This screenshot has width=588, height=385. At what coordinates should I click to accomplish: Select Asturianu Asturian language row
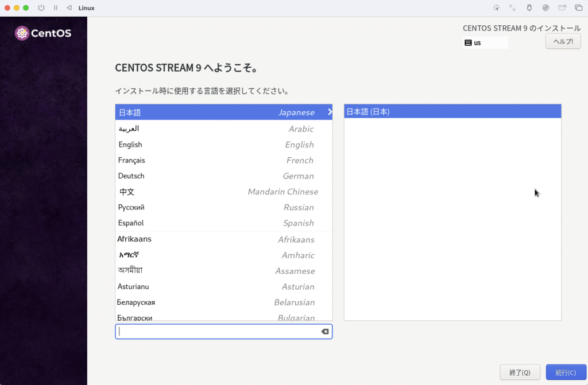pyautogui.click(x=223, y=286)
